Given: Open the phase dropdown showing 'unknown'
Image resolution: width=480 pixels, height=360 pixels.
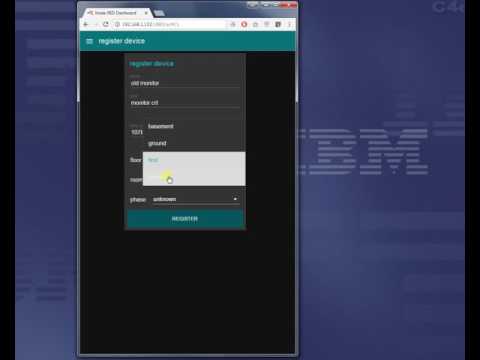Looking at the screenshot, I should click(x=196, y=199).
